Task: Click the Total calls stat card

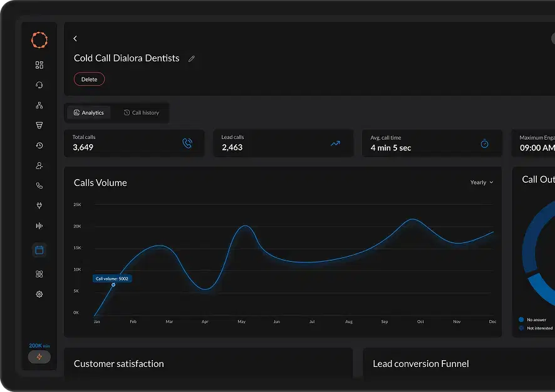Action: [134, 143]
